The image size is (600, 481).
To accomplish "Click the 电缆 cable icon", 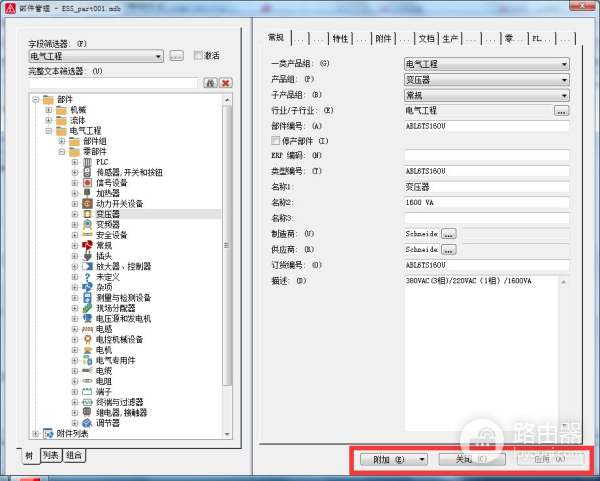I will tap(87, 371).
